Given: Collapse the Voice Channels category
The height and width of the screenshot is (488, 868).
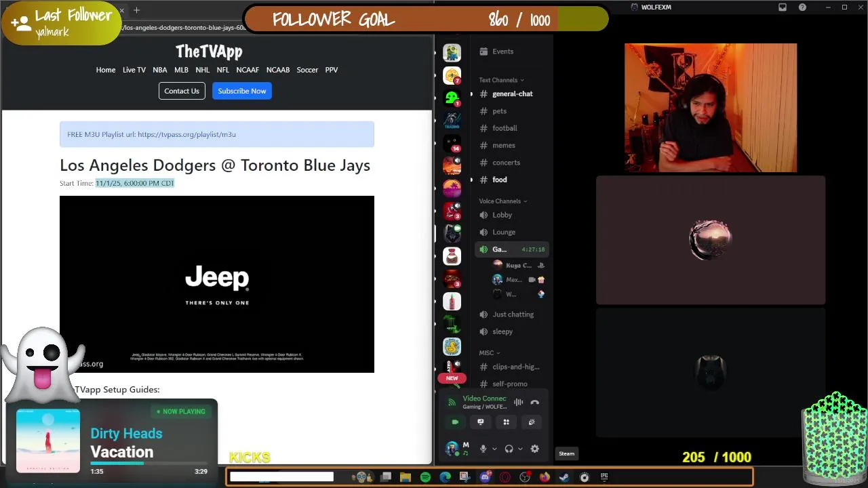Looking at the screenshot, I should pos(502,201).
